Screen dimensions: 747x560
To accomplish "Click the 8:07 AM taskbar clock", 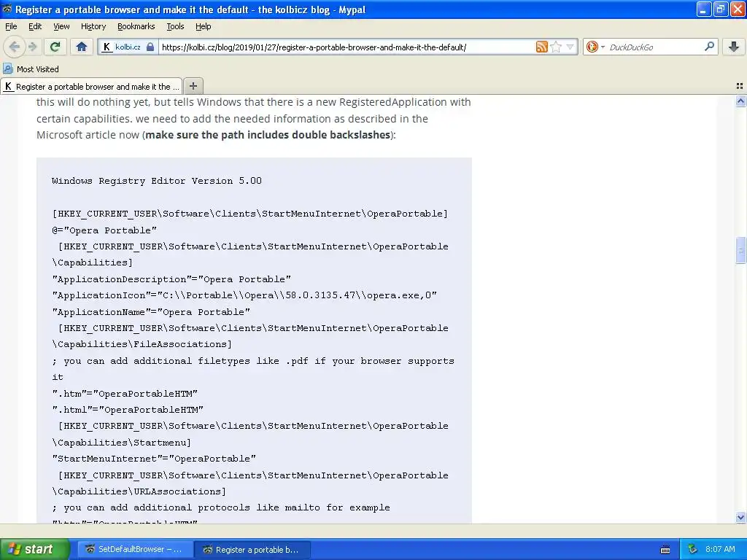I will coord(720,549).
